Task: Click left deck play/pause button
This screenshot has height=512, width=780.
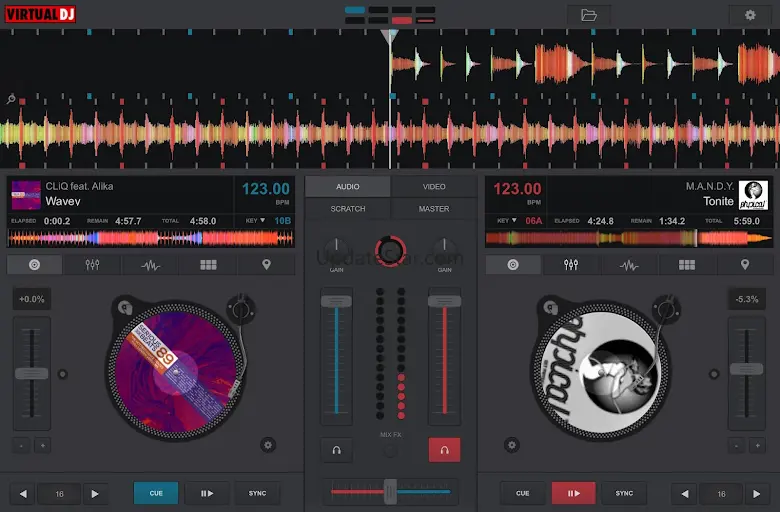Action: (x=207, y=493)
